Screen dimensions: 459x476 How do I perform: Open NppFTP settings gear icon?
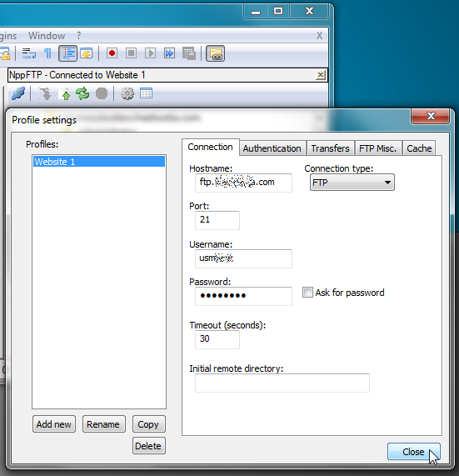127,93
